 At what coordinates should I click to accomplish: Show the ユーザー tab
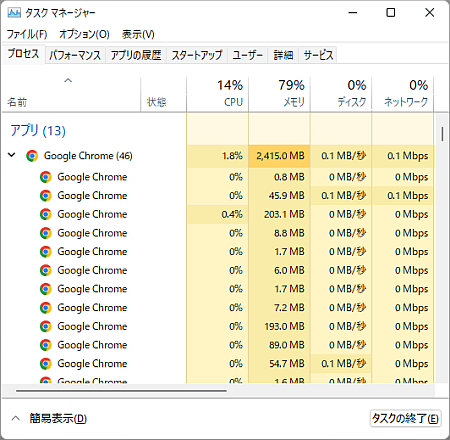click(247, 55)
